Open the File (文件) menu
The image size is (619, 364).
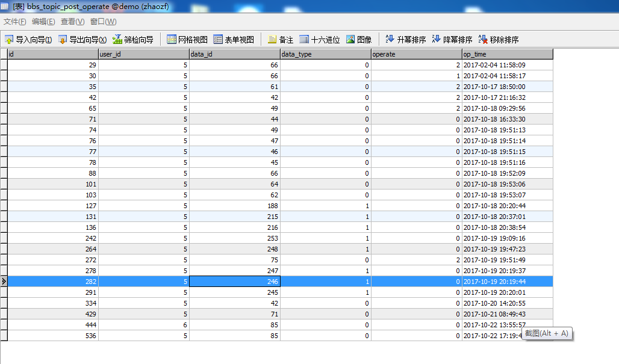15,22
